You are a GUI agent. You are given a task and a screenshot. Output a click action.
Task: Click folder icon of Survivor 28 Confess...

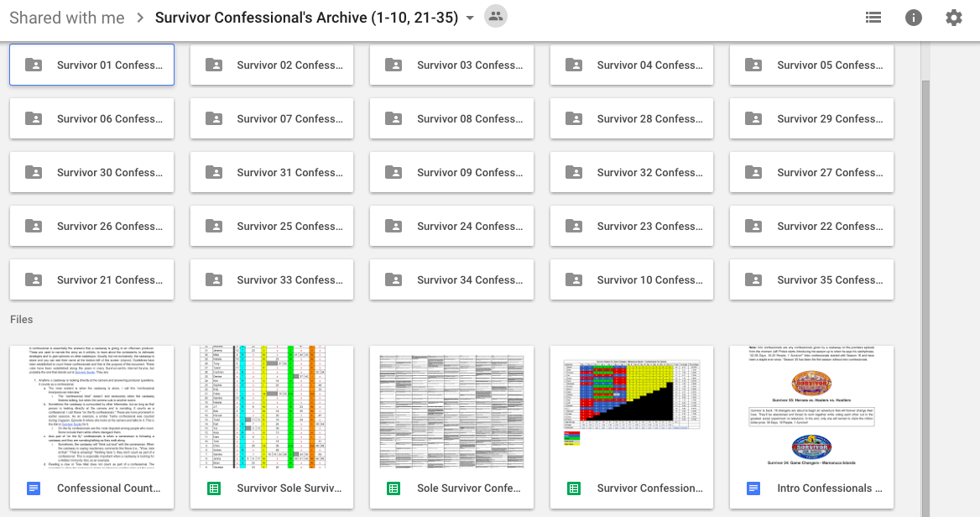click(x=574, y=118)
